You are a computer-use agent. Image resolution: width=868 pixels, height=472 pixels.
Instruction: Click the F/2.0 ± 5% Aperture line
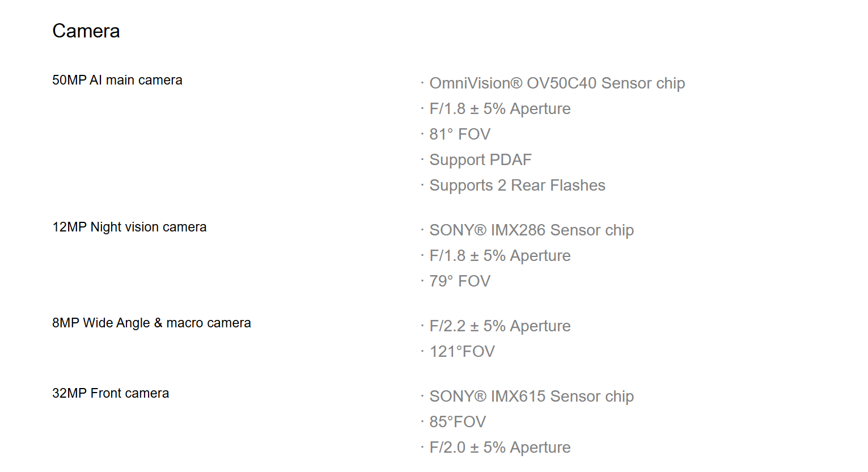500,448
